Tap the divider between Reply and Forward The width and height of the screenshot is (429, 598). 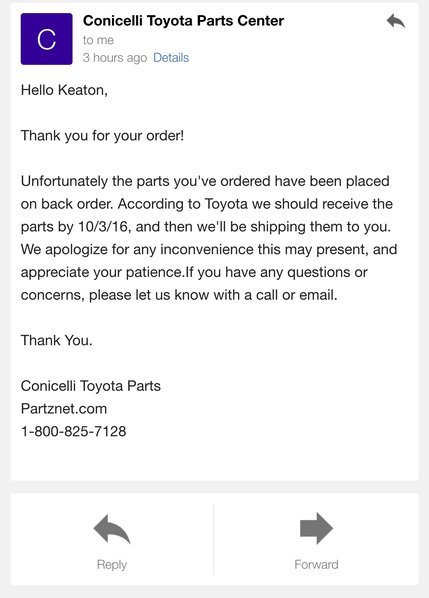point(214,539)
